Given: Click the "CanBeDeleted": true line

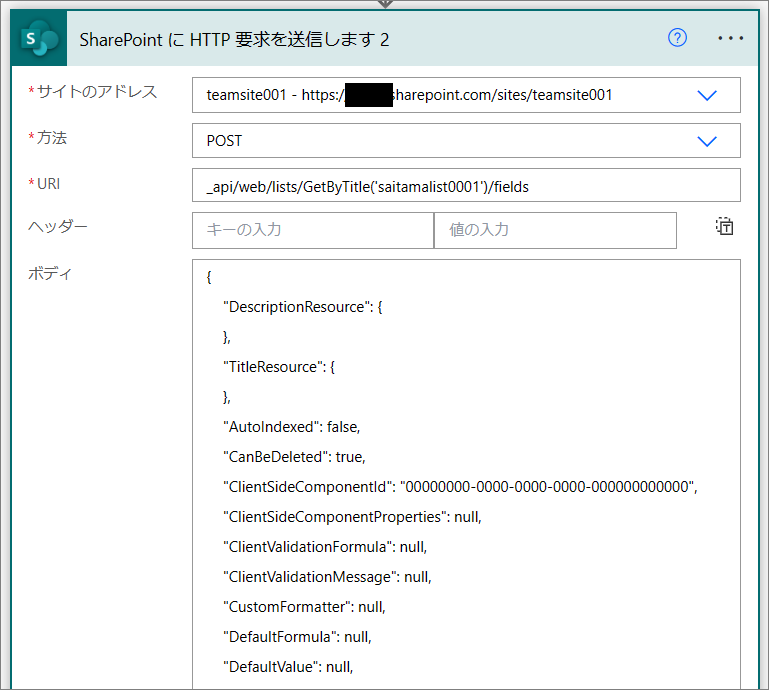Looking at the screenshot, I should pos(294,457).
